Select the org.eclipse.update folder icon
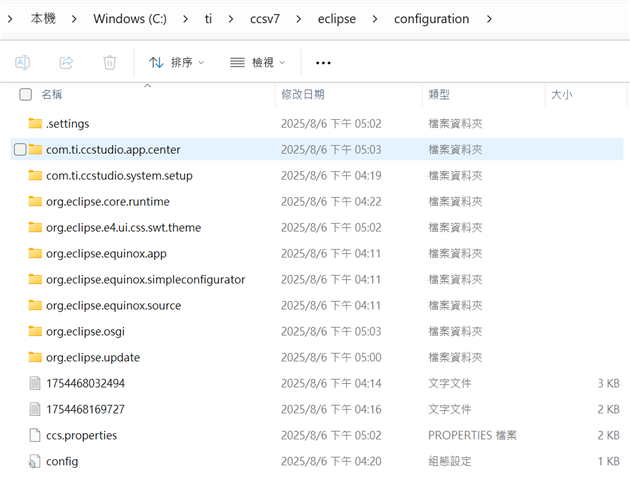The height and width of the screenshot is (479, 630). tap(35, 357)
